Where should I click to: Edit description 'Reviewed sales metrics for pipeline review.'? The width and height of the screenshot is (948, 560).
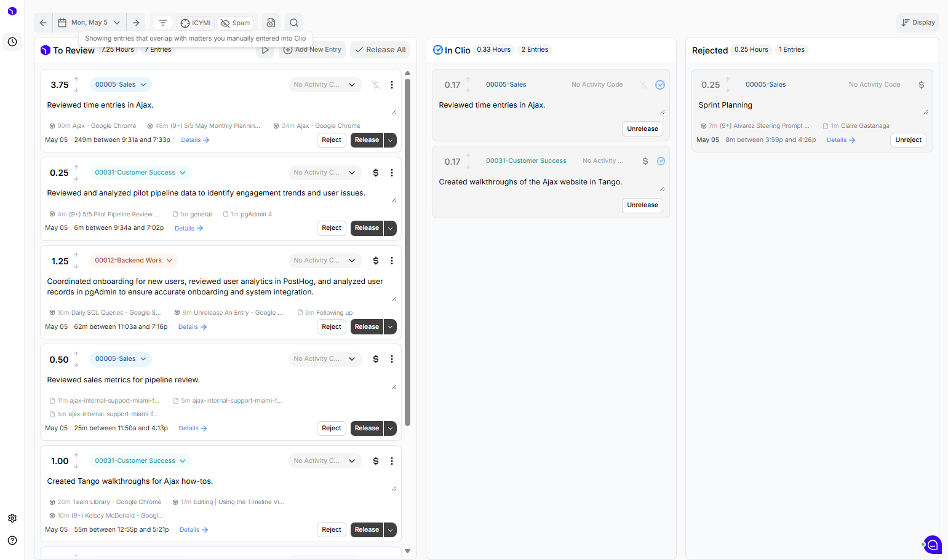pyautogui.click(x=221, y=380)
